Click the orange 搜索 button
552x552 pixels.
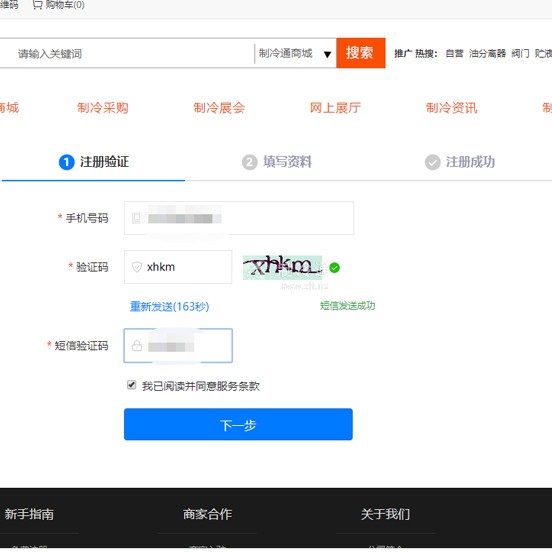360,53
